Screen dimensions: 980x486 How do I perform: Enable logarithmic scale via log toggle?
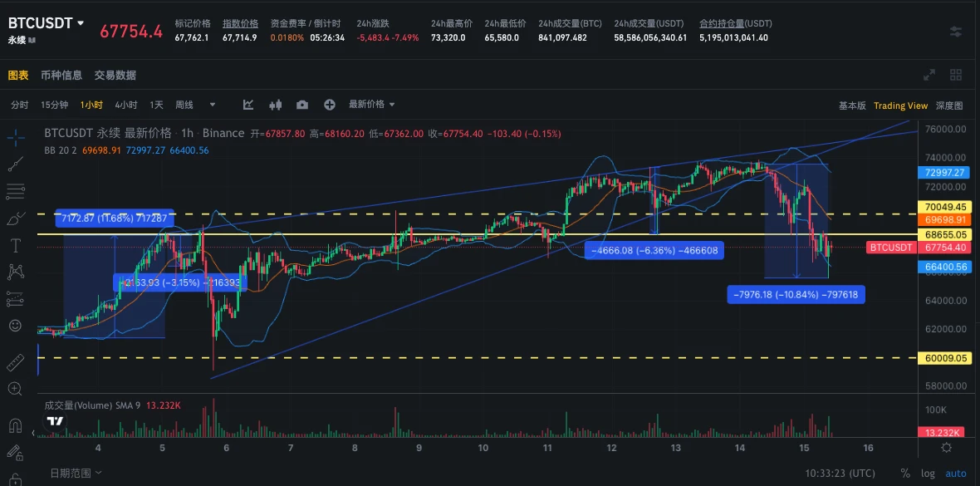(929, 472)
